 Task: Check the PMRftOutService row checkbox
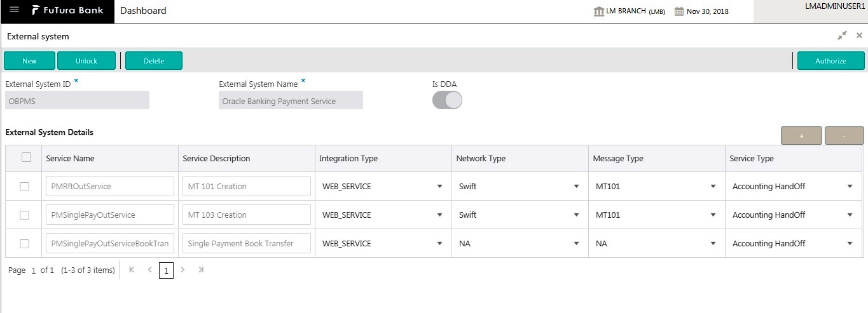25,187
